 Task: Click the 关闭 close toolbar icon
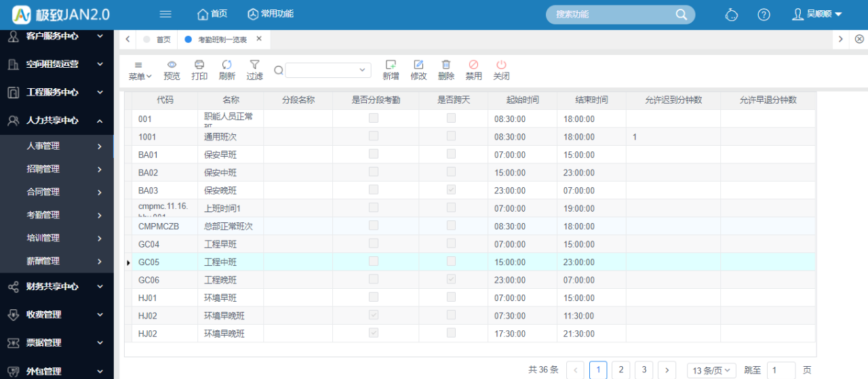(501, 71)
